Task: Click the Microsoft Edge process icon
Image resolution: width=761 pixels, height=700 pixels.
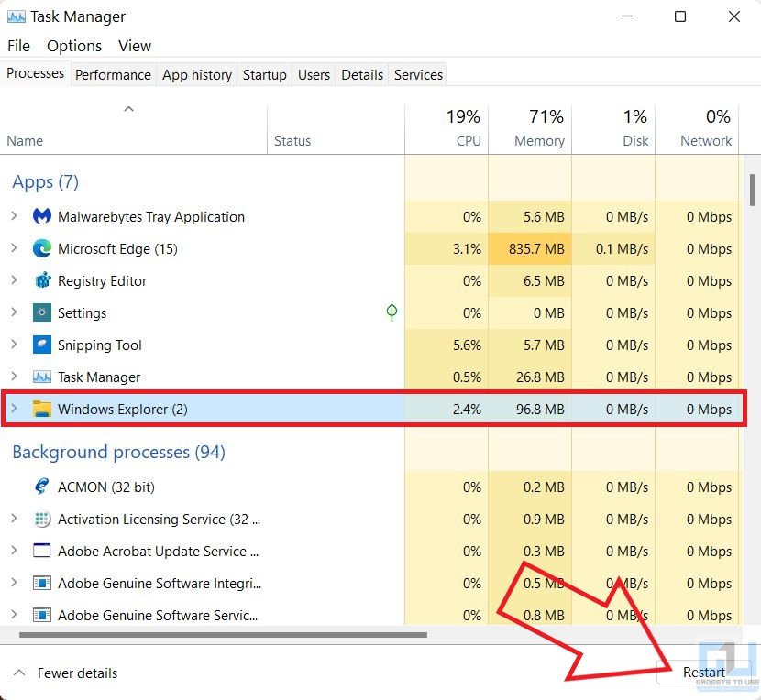Action: (x=41, y=249)
